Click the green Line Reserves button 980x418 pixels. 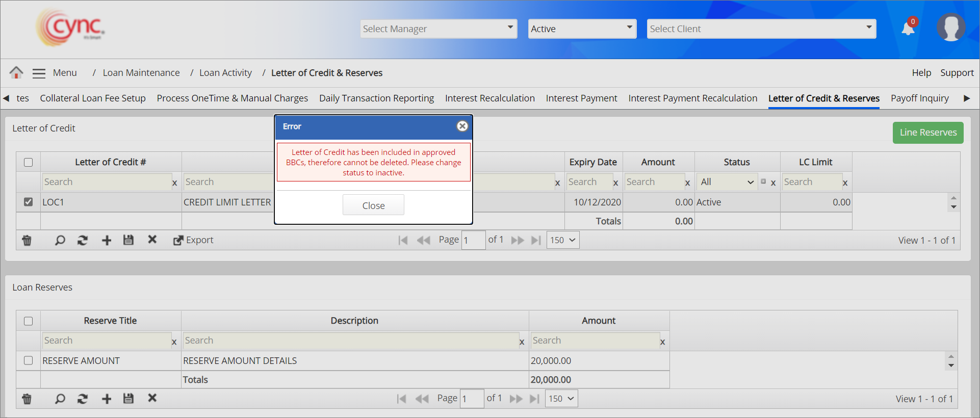click(x=927, y=133)
